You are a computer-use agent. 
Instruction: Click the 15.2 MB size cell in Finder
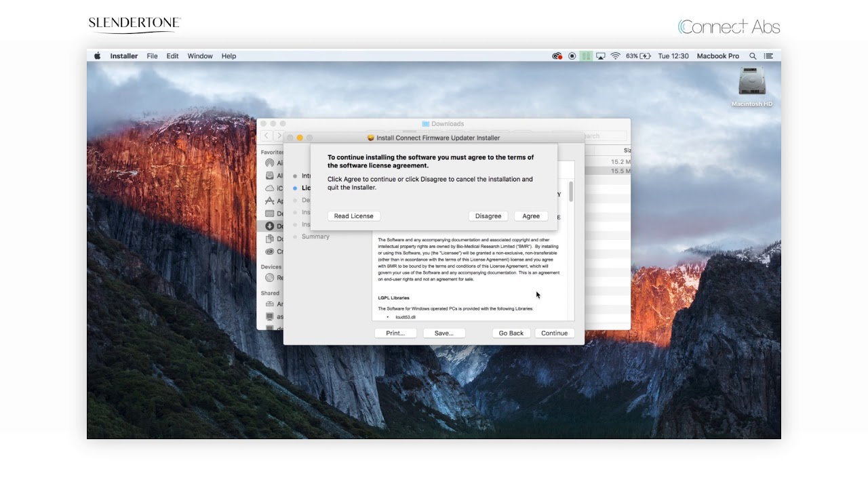click(620, 162)
